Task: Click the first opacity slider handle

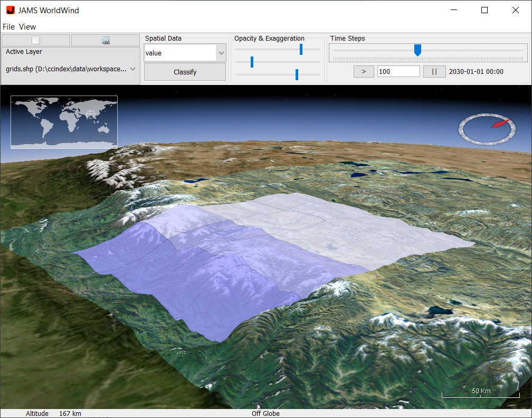Action: [301, 49]
